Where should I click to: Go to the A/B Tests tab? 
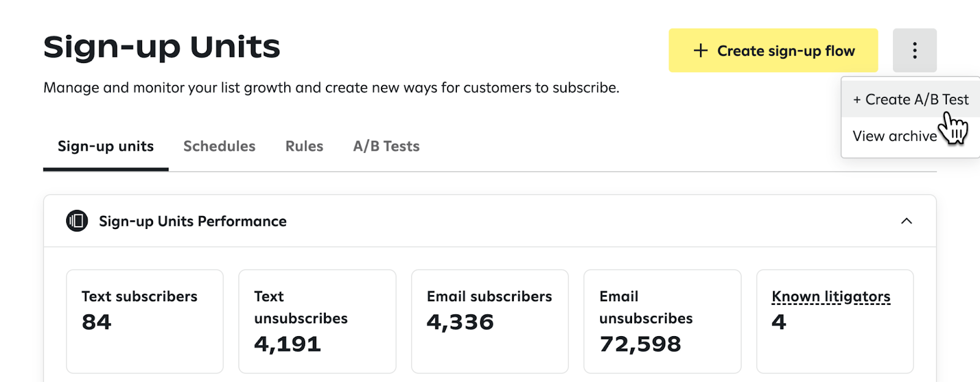[x=386, y=146]
